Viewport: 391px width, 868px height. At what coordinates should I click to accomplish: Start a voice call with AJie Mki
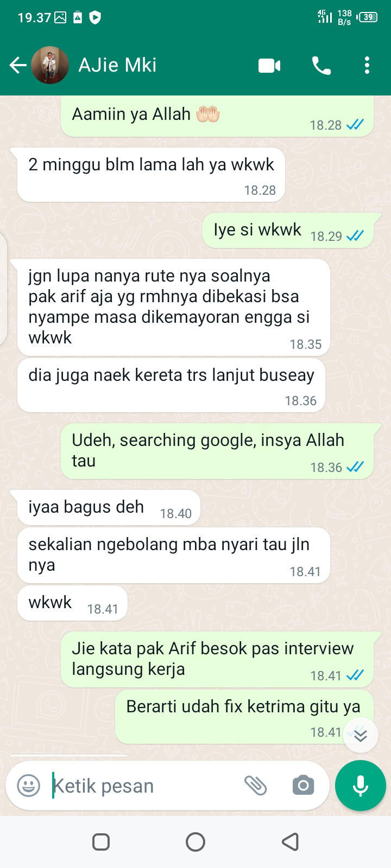coord(321,66)
